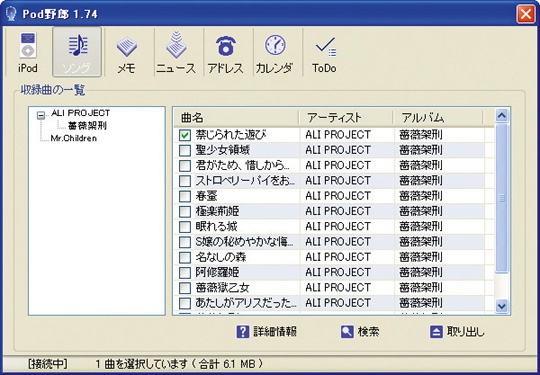Check the あたしがアリスだった… checkbox
The width and height of the screenshot is (540, 375).
[185, 303]
